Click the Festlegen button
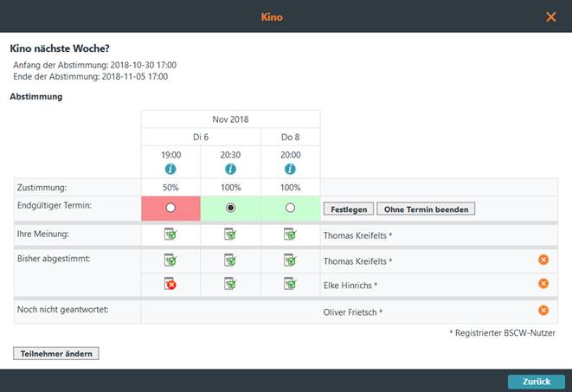This screenshot has width=572, height=392. click(348, 209)
